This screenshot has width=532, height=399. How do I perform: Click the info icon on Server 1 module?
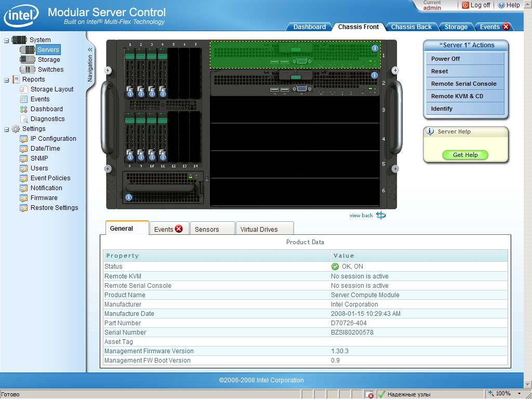click(x=375, y=48)
